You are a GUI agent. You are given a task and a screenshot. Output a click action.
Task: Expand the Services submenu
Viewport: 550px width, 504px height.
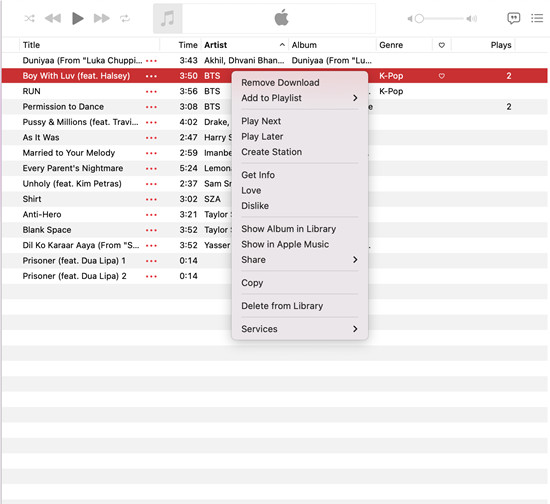point(300,329)
